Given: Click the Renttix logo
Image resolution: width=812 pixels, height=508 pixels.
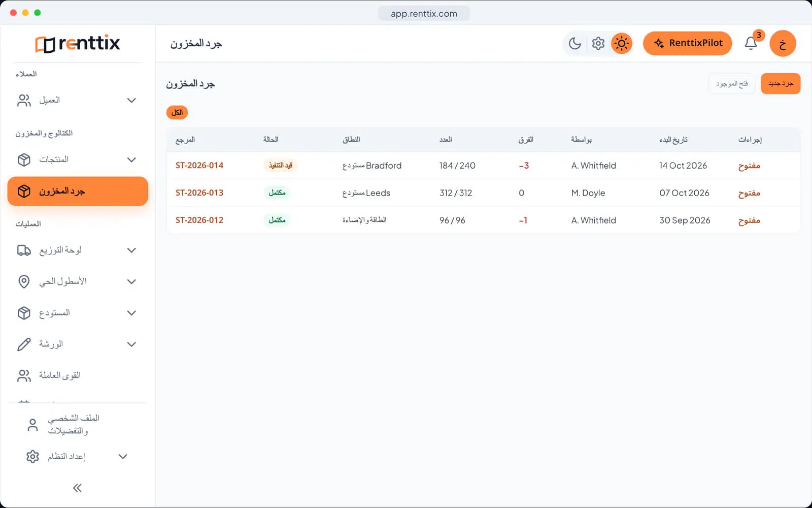Looking at the screenshot, I should tap(78, 44).
